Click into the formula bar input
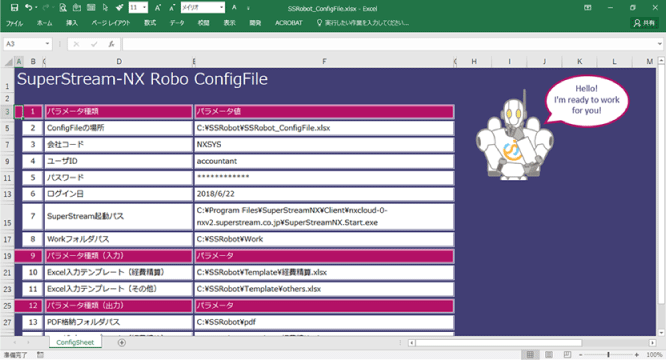The height and width of the screenshot is (360, 666). click(x=389, y=44)
